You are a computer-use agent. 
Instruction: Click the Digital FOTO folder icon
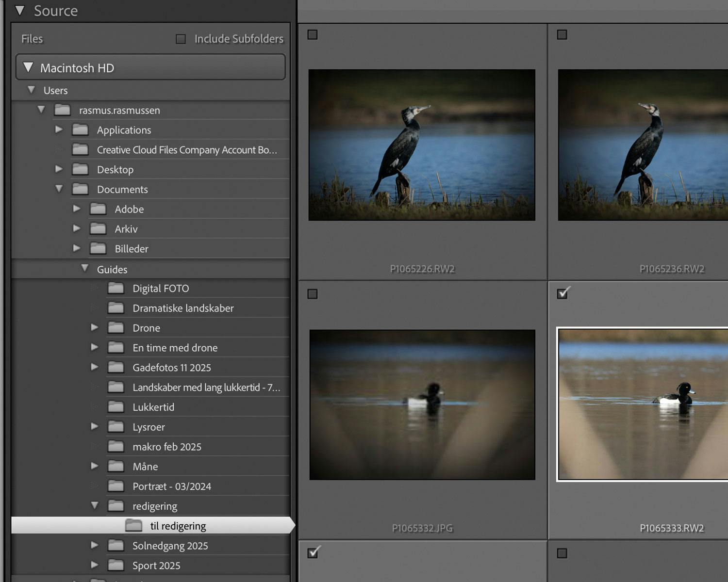pos(116,289)
